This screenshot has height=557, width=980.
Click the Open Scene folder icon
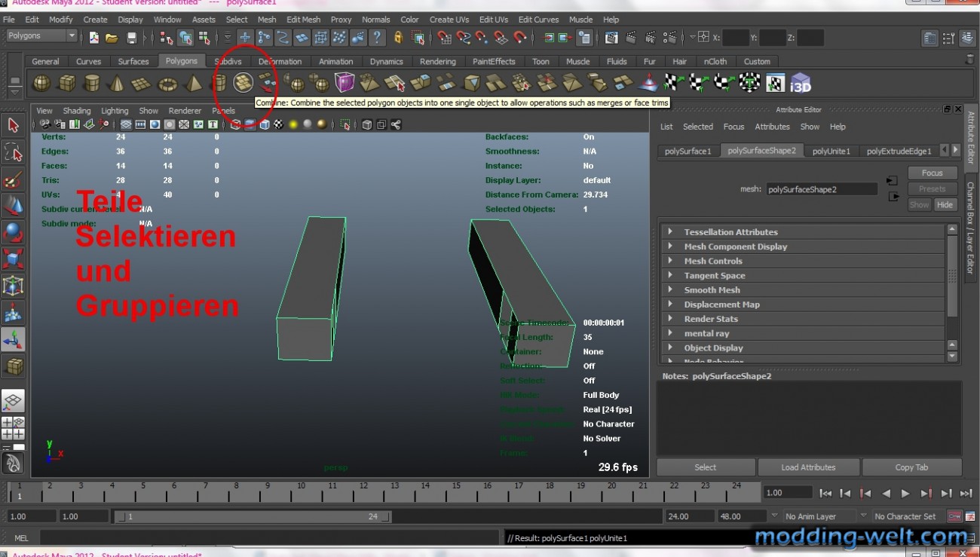[112, 38]
